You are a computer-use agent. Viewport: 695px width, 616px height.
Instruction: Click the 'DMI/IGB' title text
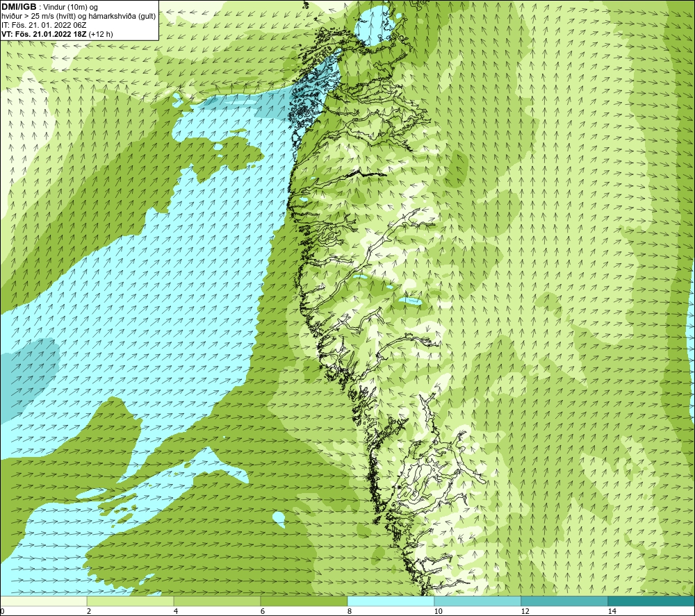tap(19, 7)
